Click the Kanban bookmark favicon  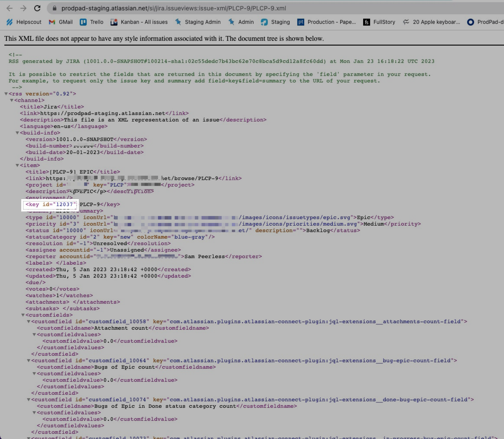tap(114, 22)
